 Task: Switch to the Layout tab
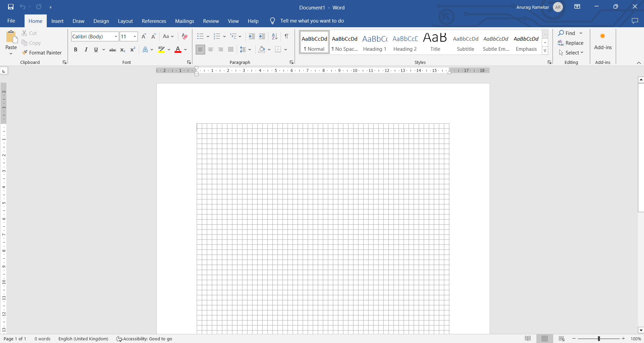tap(125, 21)
